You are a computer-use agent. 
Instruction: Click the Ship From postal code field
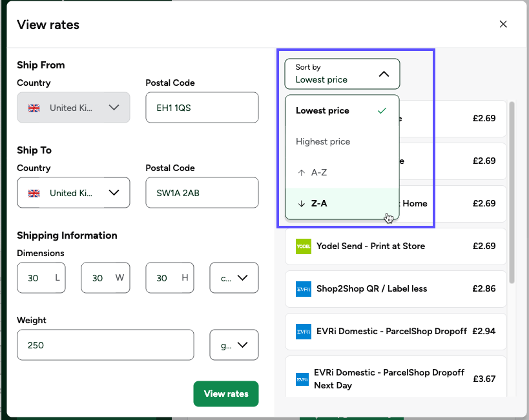click(202, 108)
